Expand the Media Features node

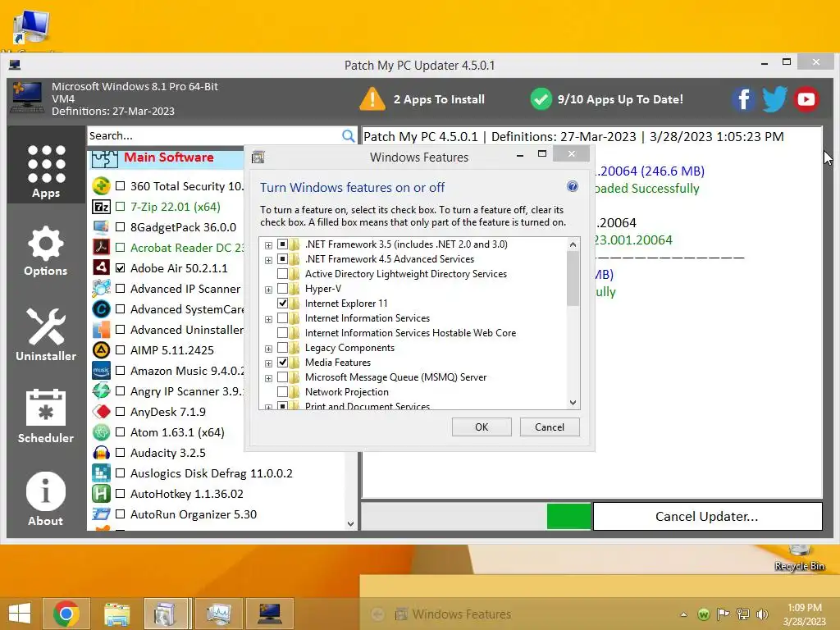[x=268, y=363]
